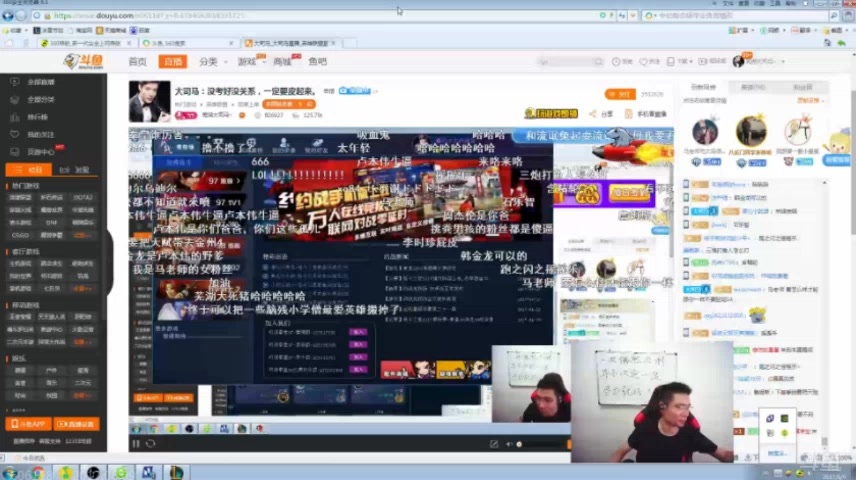Open the 游戏 nav menu
Image resolution: width=856 pixels, height=480 pixels.
coord(247,62)
